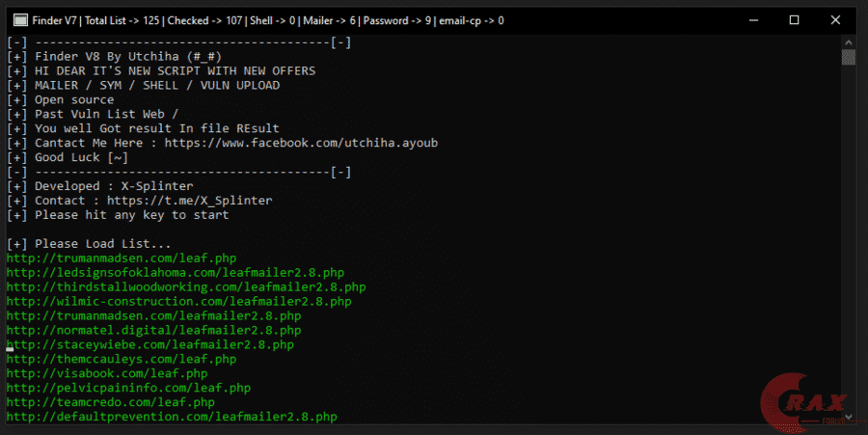Image resolution: width=868 pixels, height=435 pixels.
Task: Maximize the Finder V7 console window
Action: (x=795, y=19)
